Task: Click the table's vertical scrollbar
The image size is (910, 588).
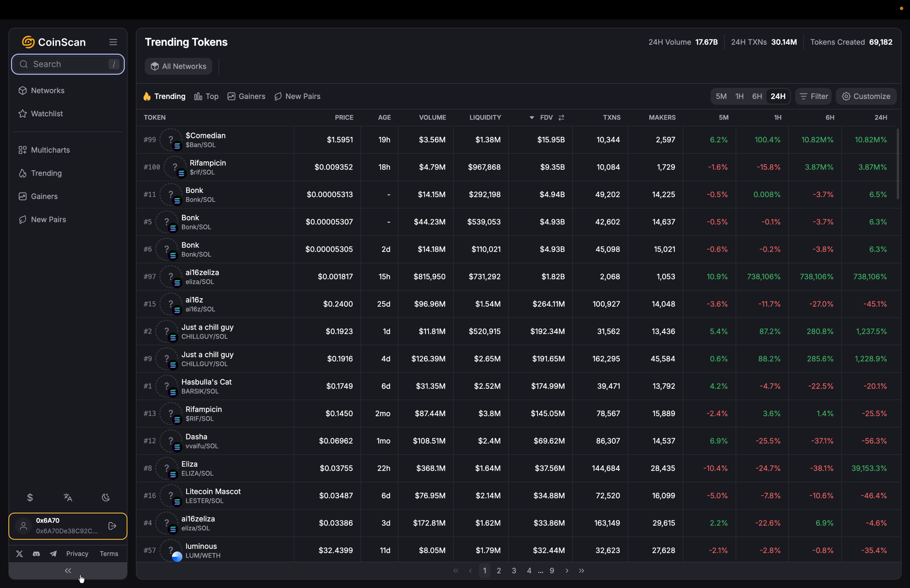Action: 898,164
